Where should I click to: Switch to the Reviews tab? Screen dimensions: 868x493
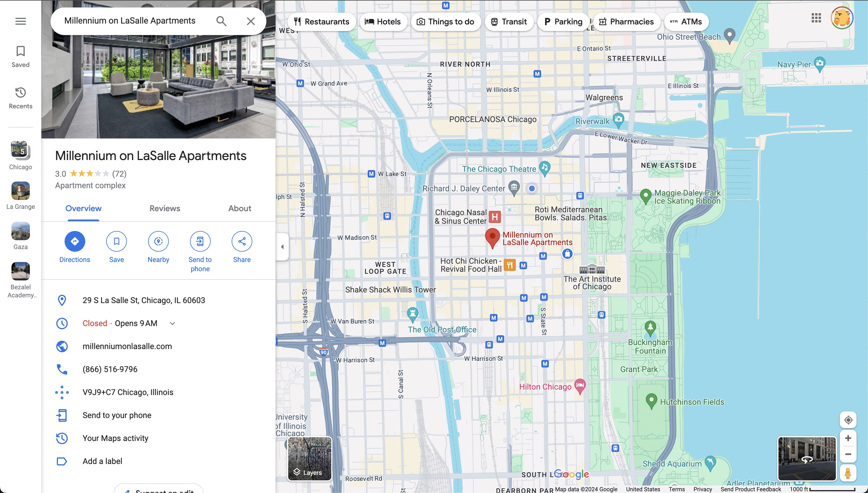point(165,209)
